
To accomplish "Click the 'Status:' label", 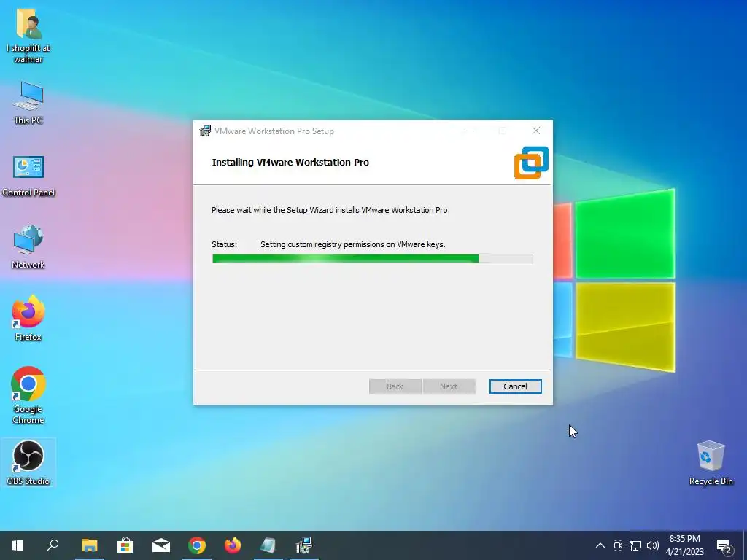I will click(x=225, y=244).
